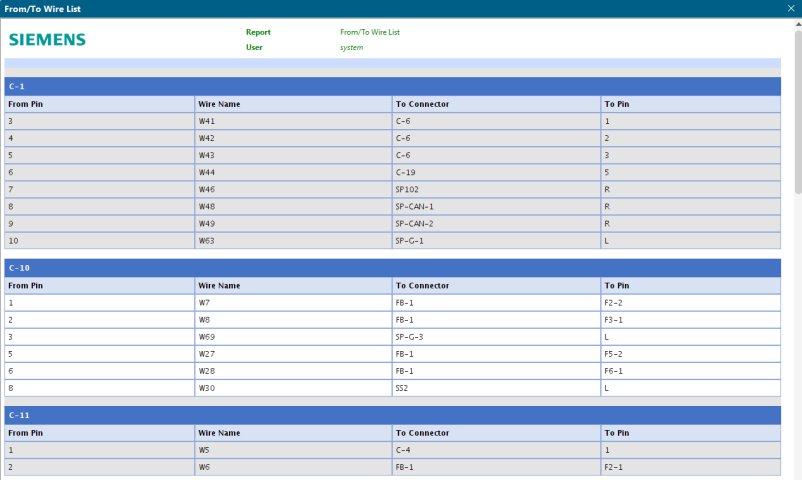Click the scrollbar up arrow
The image size is (802, 480).
798,24
